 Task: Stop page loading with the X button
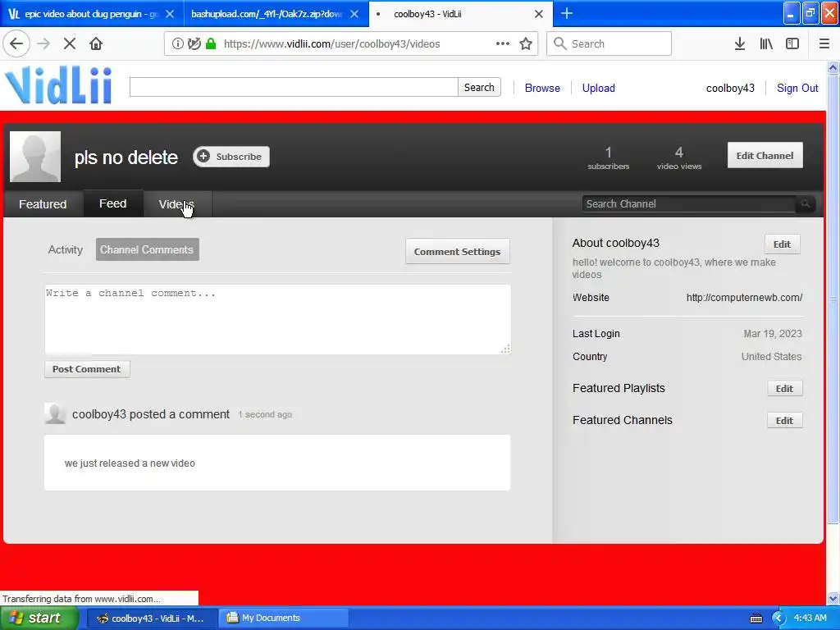[69, 43]
